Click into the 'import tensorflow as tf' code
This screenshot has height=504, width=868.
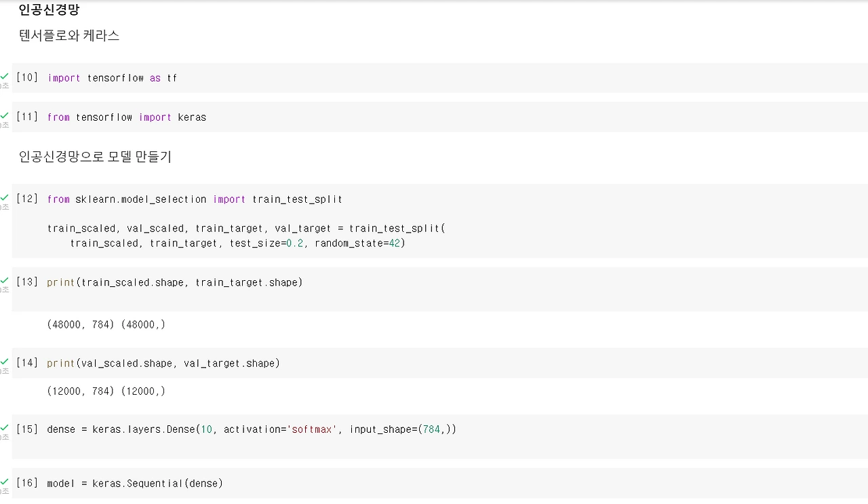tap(112, 78)
